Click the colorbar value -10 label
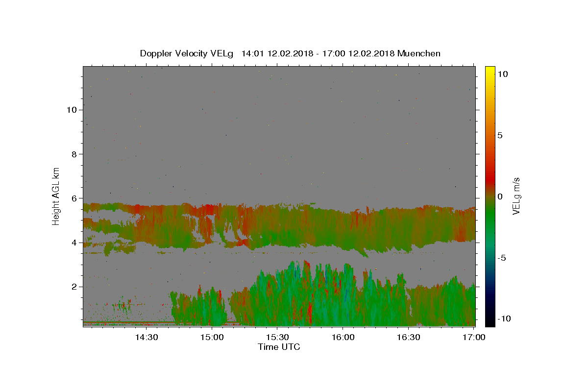Image resolution: width=588 pixels, height=392 pixels. coord(504,318)
